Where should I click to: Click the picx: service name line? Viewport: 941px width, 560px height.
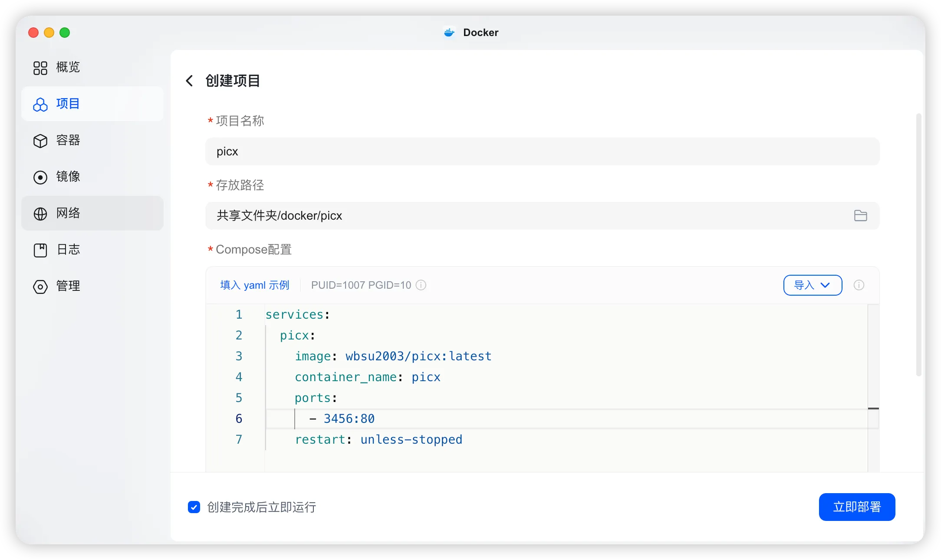[x=298, y=336]
